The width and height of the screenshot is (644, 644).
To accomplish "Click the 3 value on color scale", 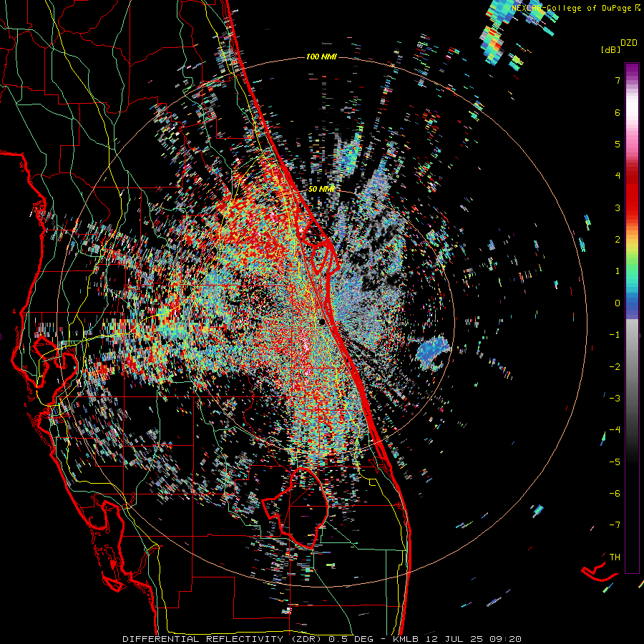I will (618, 208).
